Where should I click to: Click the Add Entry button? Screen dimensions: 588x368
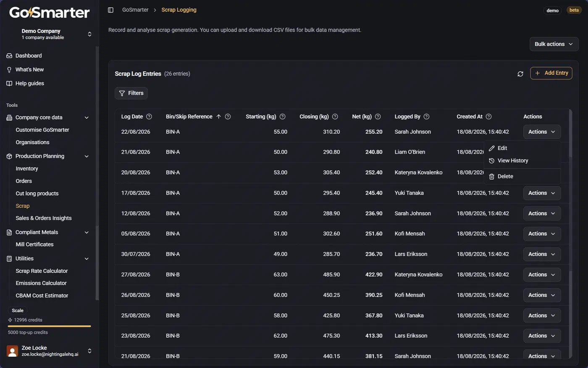[x=551, y=73]
